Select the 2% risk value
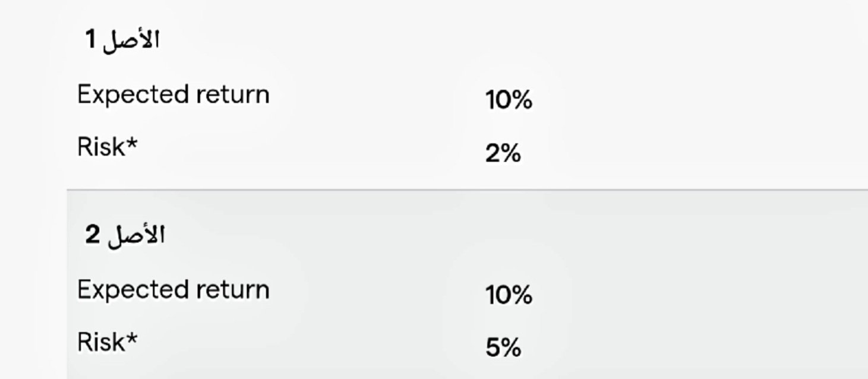This screenshot has width=868, height=379. [x=503, y=154]
